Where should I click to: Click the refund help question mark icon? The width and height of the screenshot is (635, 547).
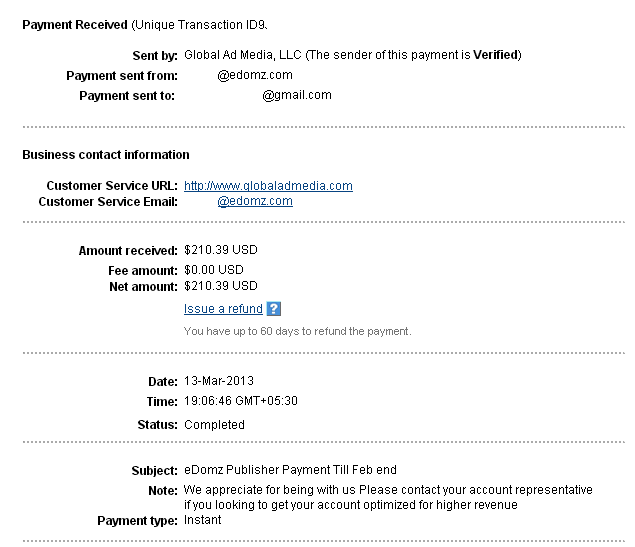tap(274, 309)
